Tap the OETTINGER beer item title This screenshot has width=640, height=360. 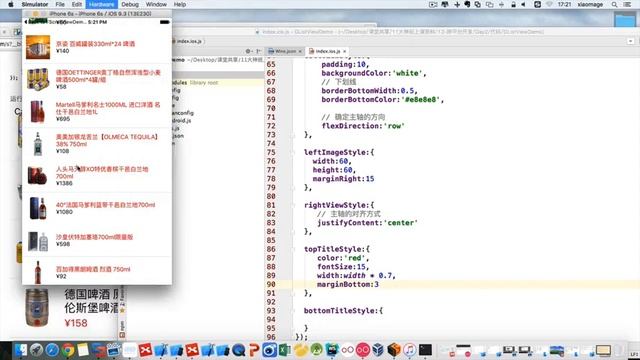click(x=108, y=76)
